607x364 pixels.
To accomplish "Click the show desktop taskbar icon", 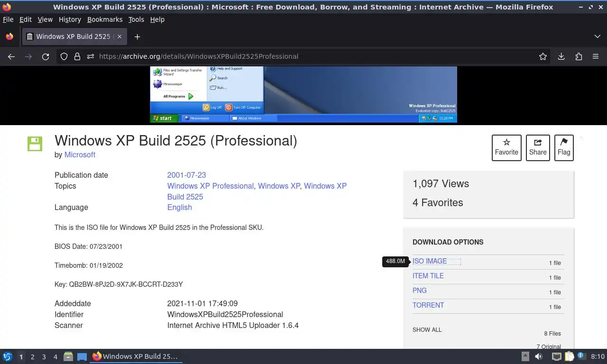I will pyautogui.click(x=82, y=356).
